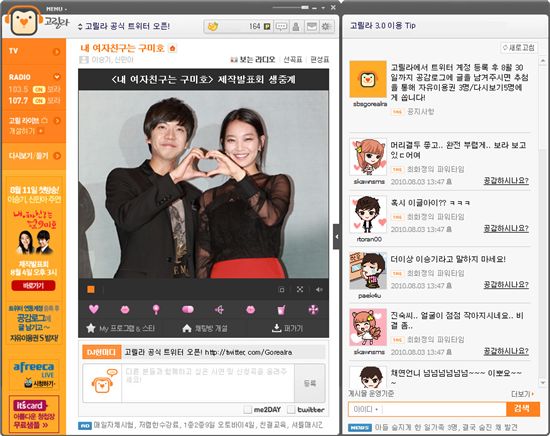The height and width of the screenshot is (436, 550).
Task: Toggle 107.7 ON radio switch
Action: click(39, 101)
